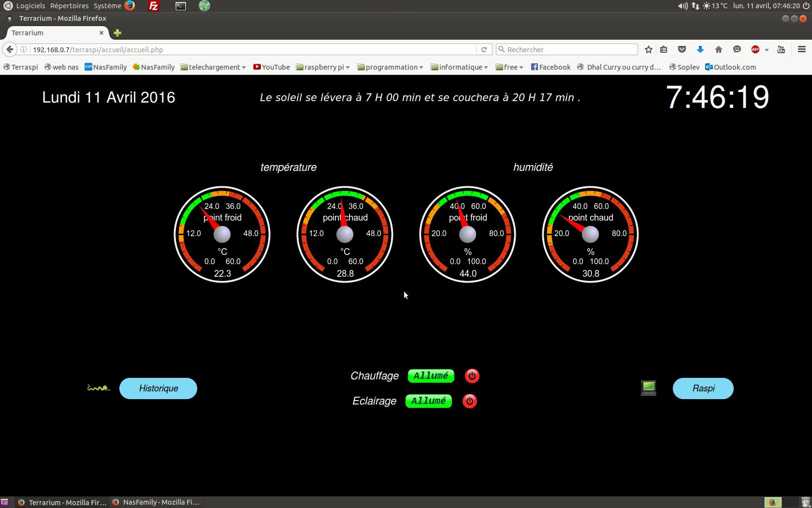This screenshot has height=508, width=812.
Task: Launch FileZilla from the top panel
Action: (x=154, y=6)
